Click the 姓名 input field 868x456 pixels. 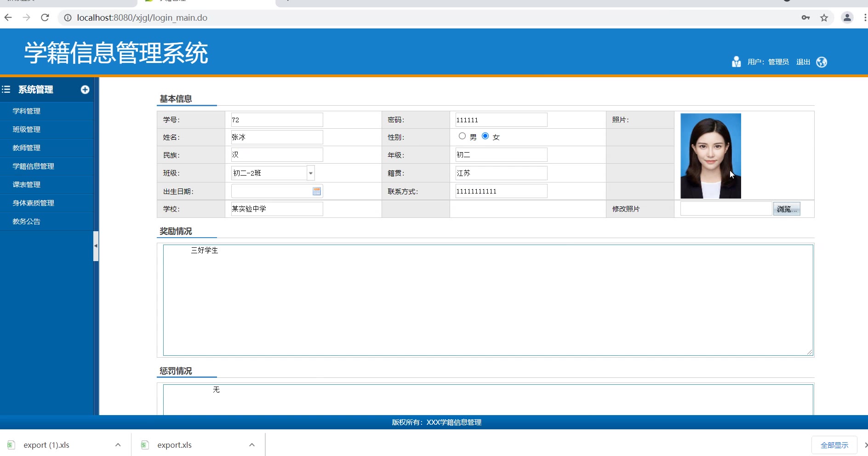coord(277,137)
